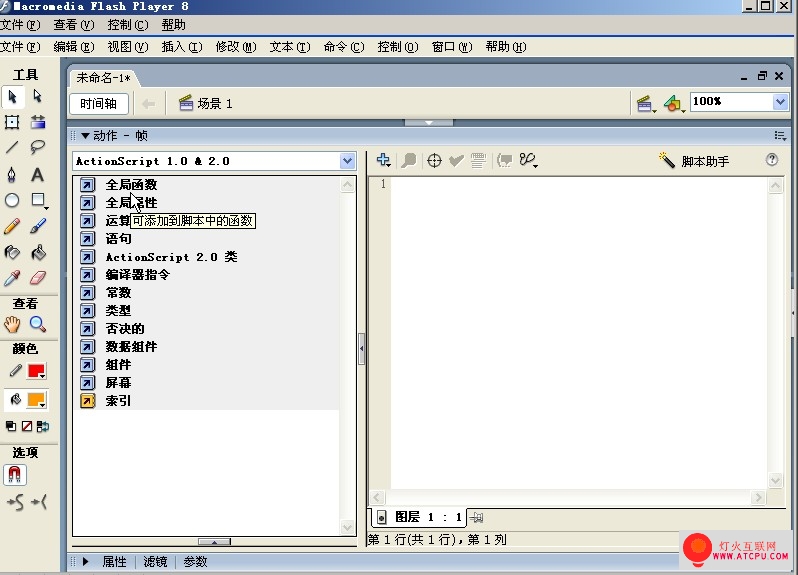Click the Straighten option icon
Image resolution: width=798 pixels, height=575 pixels.
coord(39,503)
